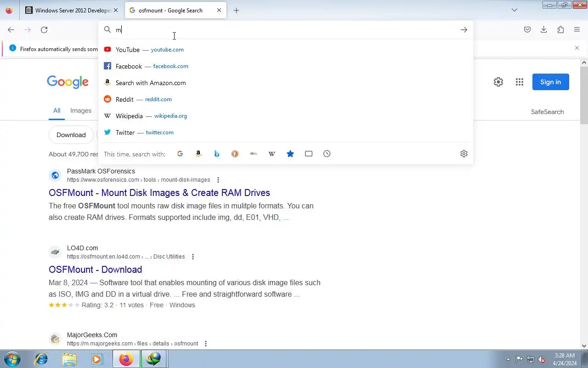Open the Firefox Downloads panel
588x368 pixels.
(544, 30)
